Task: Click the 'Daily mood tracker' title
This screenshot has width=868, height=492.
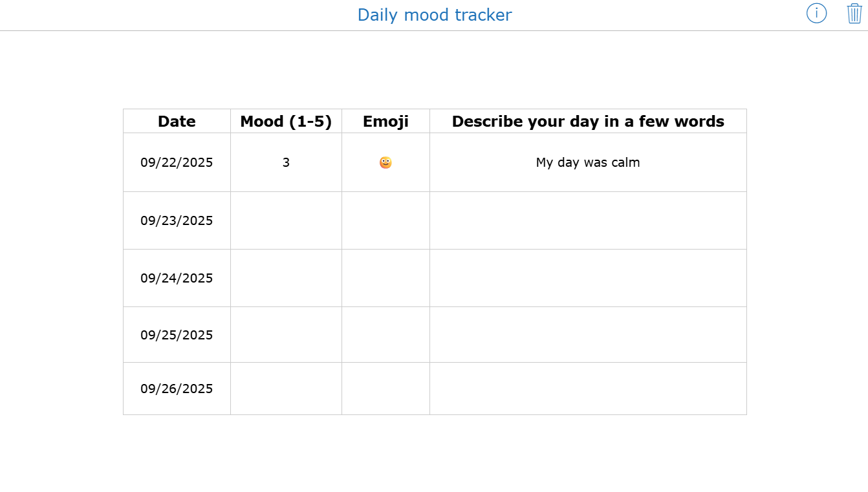Action: click(434, 14)
